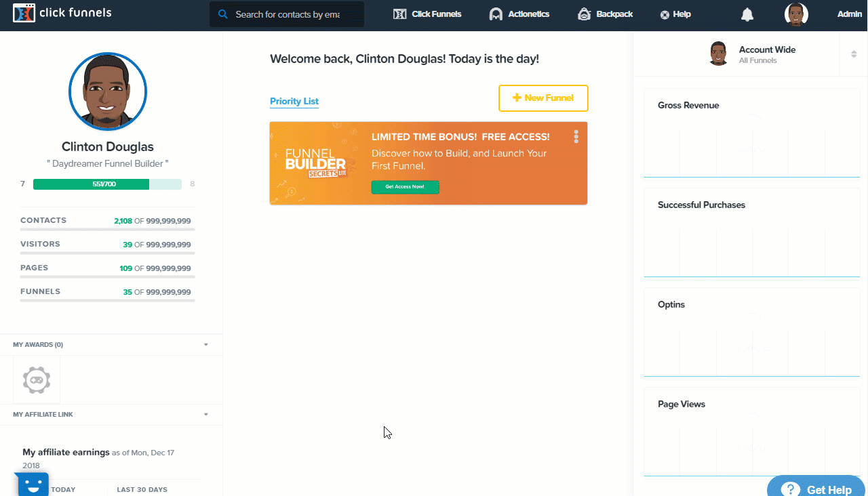Click the Optins panel title
The width and height of the screenshot is (868, 496).
click(671, 305)
